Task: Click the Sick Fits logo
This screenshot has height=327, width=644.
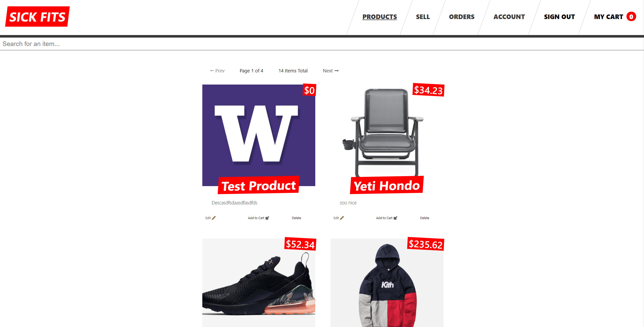Action: (37, 17)
